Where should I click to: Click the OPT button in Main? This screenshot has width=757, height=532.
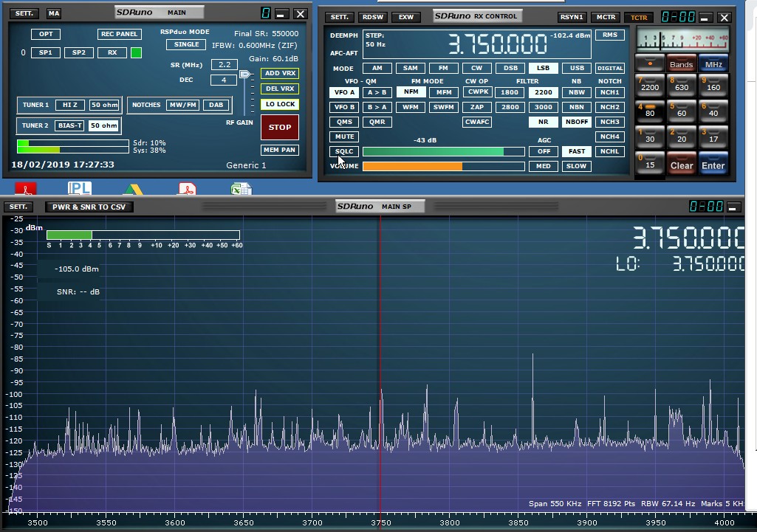pyautogui.click(x=46, y=34)
